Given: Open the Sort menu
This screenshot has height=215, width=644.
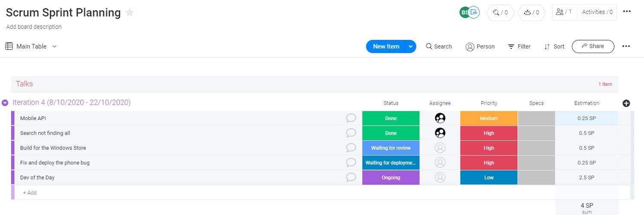Looking at the screenshot, I should (x=554, y=46).
